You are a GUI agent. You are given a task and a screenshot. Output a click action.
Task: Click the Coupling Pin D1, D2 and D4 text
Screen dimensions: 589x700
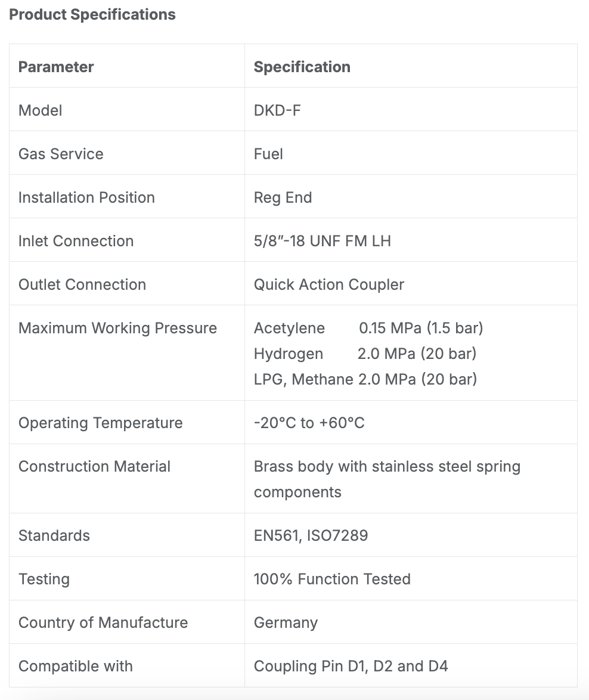click(x=351, y=665)
